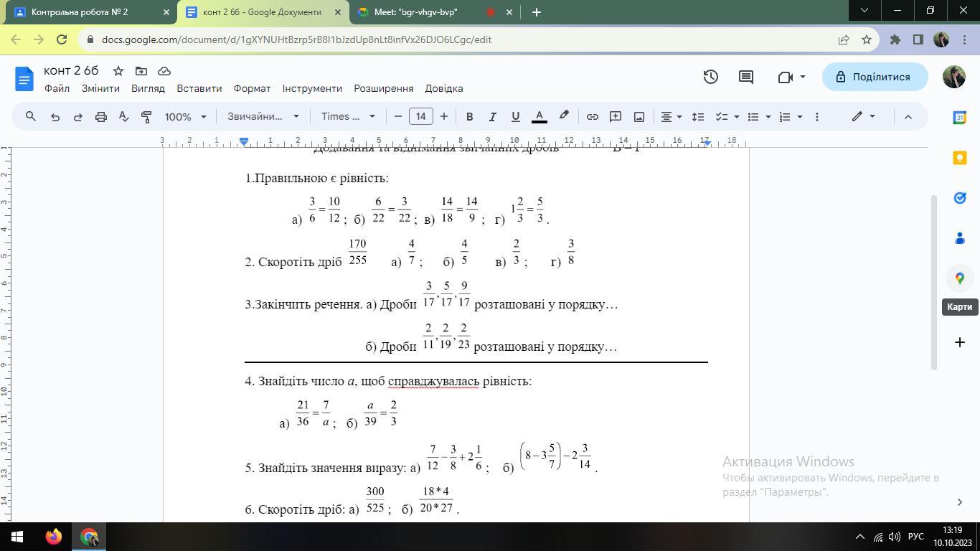This screenshot has height=551, width=980.
Task: Open paragraph styles dropdown
Action: 263,116
